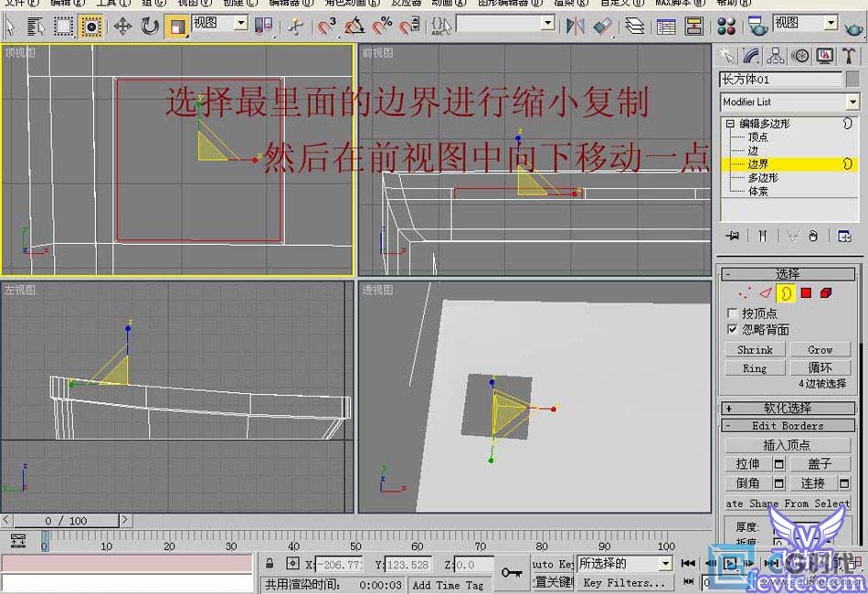The width and height of the screenshot is (868, 594).
Task: Enable 按顶点 checkbox
Action: pyautogui.click(x=733, y=313)
